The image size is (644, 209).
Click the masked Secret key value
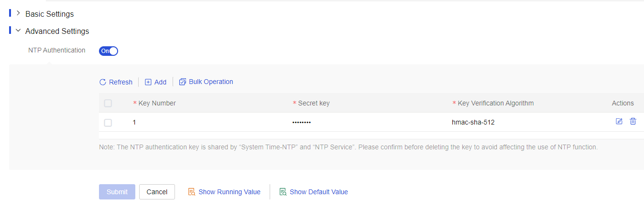pyautogui.click(x=302, y=123)
